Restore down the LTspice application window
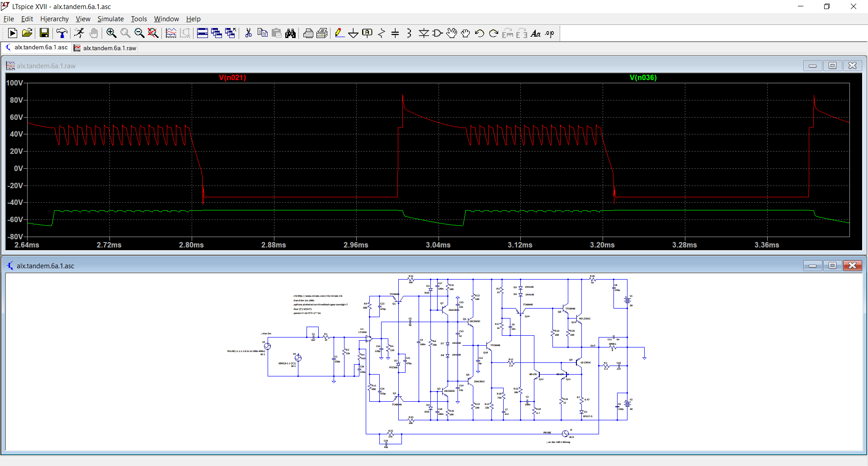This screenshot has width=868, height=466. (x=827, y=6)
